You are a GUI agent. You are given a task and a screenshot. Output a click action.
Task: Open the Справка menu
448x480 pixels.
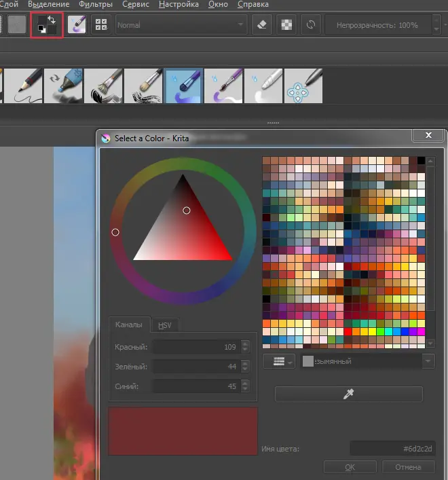pos(253,4)
